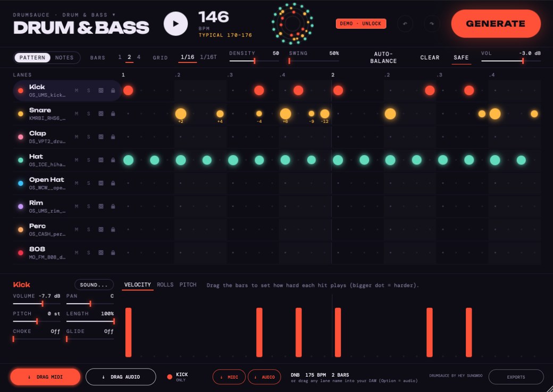
Task: Lock the Kick lane
Action: click(x=113, y=90)
